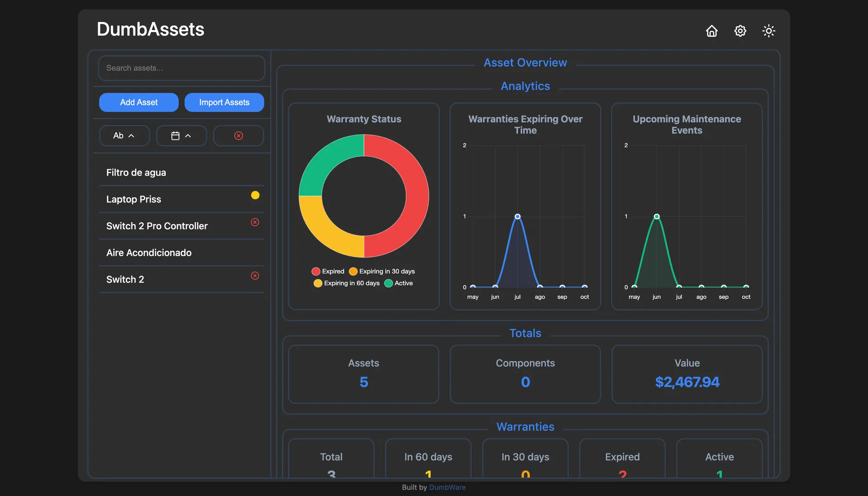Filter by Total warranties card
868x496 pixels.
[331, 459]
